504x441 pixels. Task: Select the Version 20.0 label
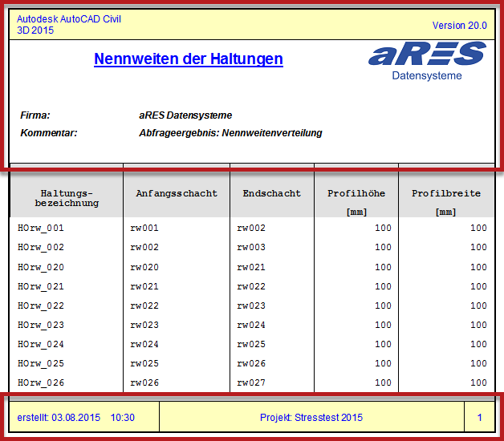point(459,26)
